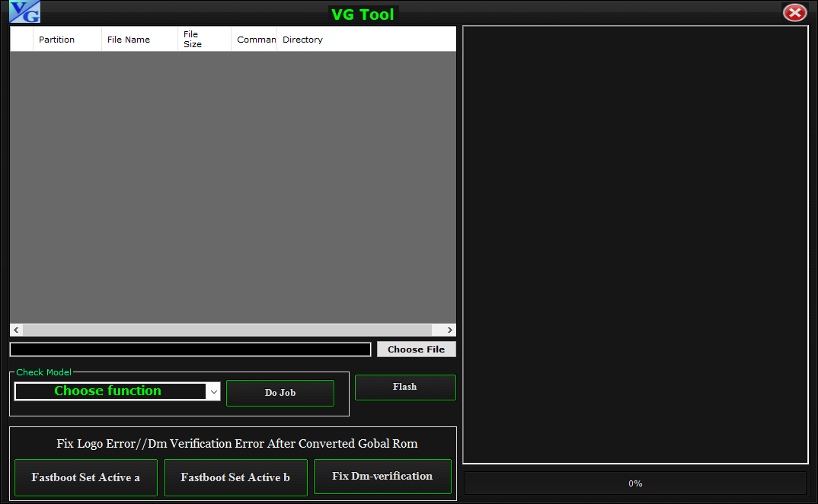Click the Flash button

click(x=405, y=387)
